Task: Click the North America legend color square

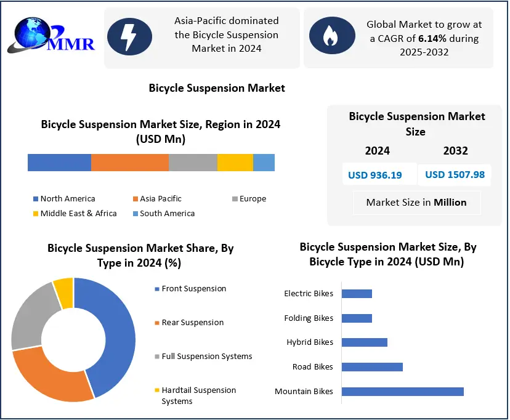Action: [35, 199]
